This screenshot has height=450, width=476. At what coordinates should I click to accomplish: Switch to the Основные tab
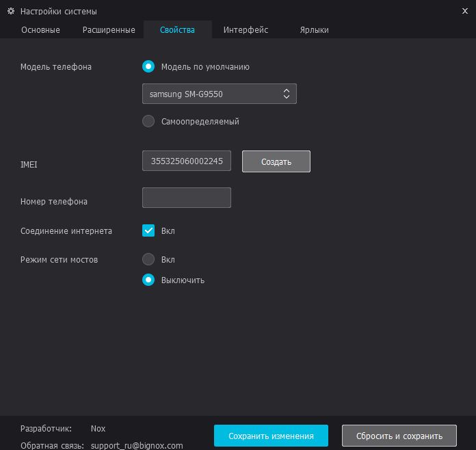point(40,30)
